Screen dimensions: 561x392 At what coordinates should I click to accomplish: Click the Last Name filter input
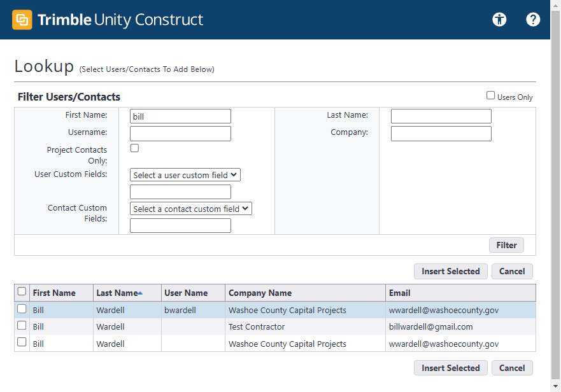[x=441, y=116]
